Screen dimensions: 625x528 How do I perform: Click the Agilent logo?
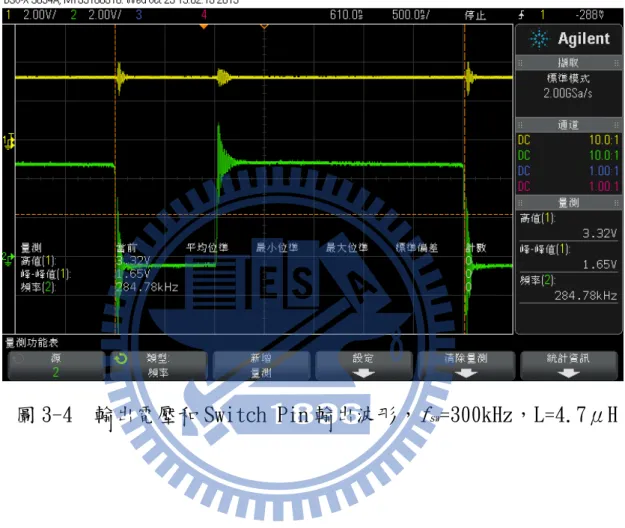click(569, 39)
